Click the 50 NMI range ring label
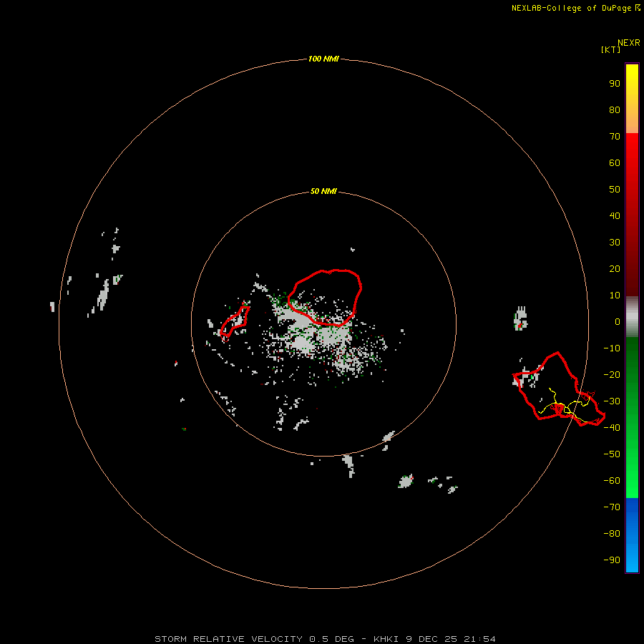644x644 pixels. click(x=323, y=191)
